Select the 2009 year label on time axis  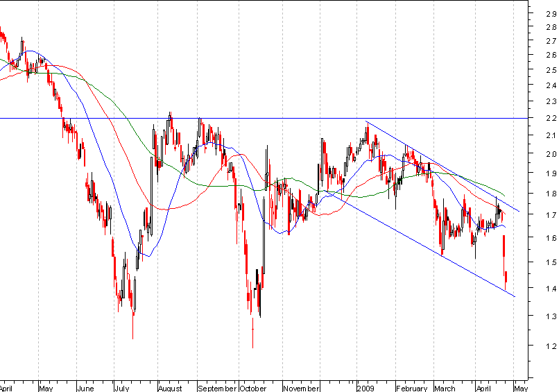tap(365, 389)
